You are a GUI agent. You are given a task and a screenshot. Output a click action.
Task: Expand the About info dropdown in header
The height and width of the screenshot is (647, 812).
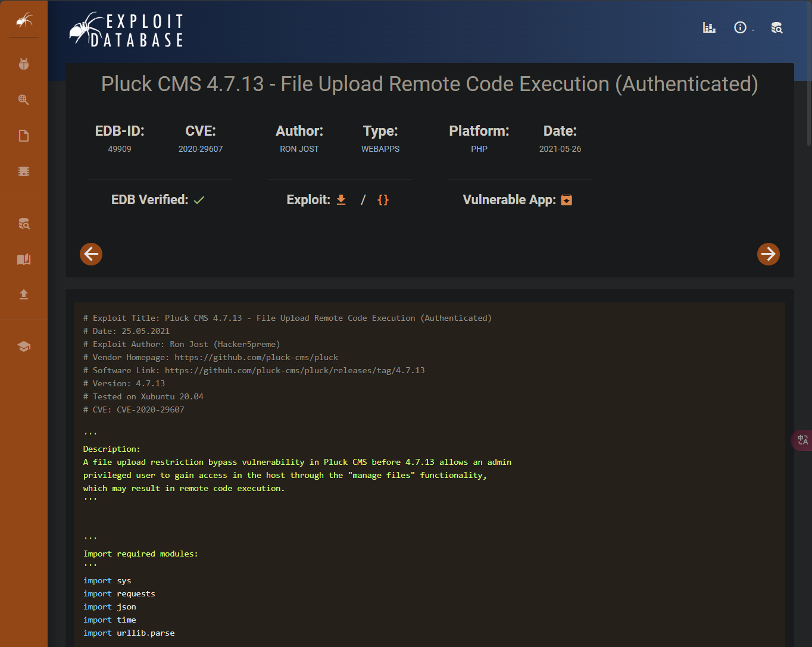coord(742,28)
